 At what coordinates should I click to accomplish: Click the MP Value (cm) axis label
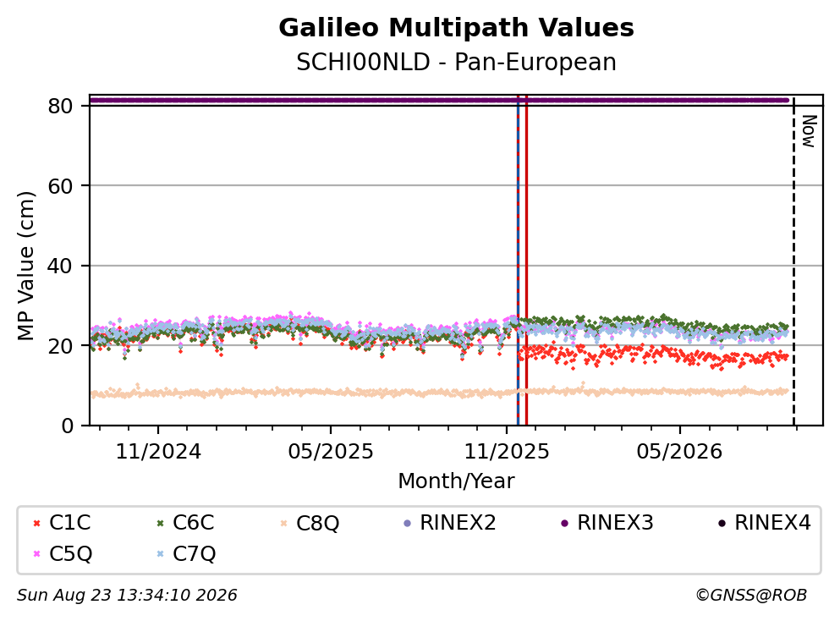[25, 266]
